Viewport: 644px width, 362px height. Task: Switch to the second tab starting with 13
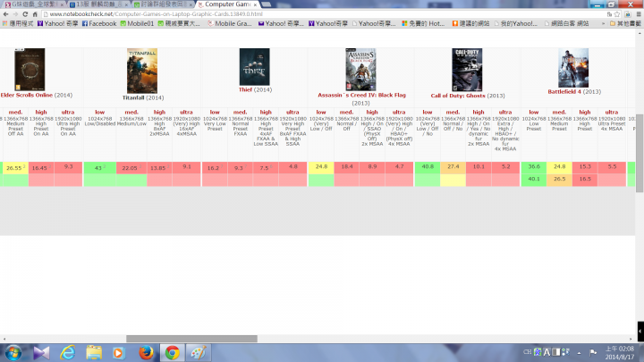coord(97,4)
